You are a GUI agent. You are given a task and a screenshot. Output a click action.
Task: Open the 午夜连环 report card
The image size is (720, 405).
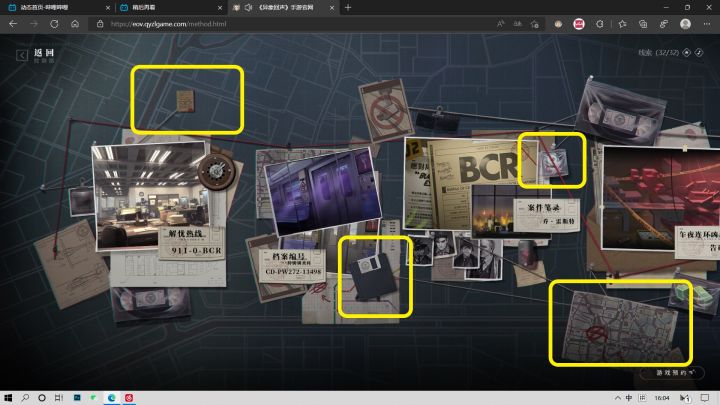(x=698, y=242)
